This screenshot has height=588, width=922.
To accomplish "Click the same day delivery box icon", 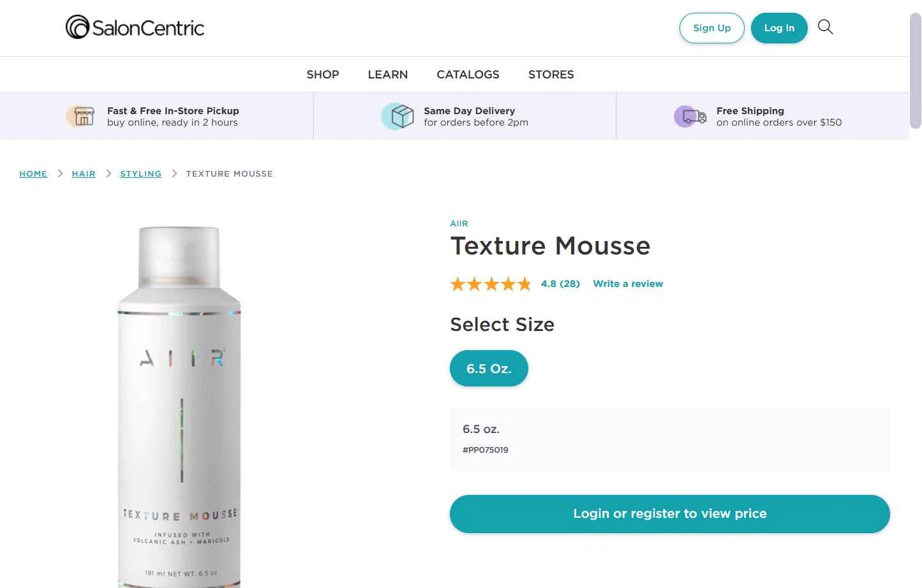I will pos(399,116).
